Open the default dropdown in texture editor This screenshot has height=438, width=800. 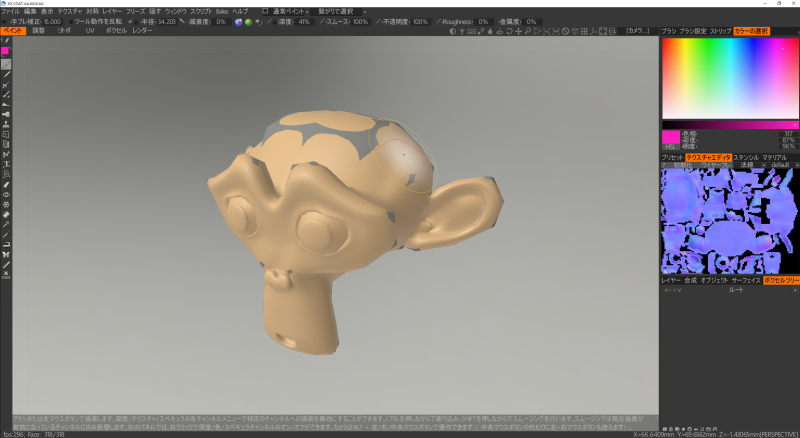[x=783, y=164]
